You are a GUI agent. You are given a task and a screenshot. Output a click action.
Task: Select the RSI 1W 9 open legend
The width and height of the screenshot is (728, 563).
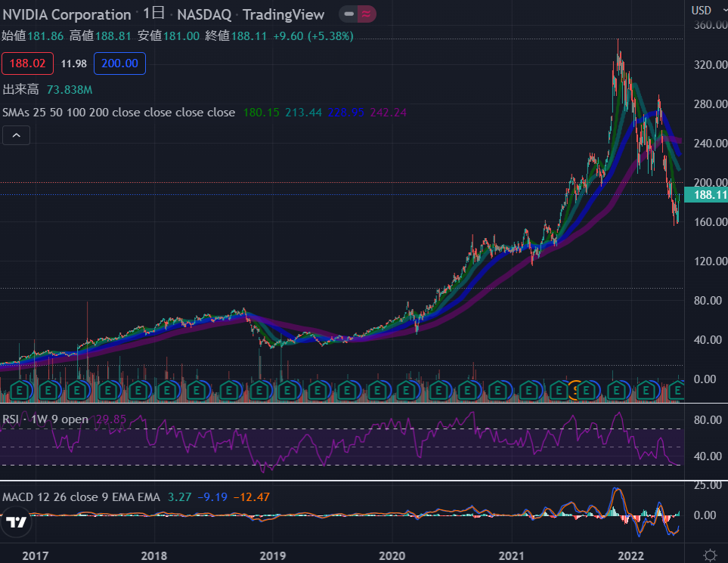[x=45, y=419]
